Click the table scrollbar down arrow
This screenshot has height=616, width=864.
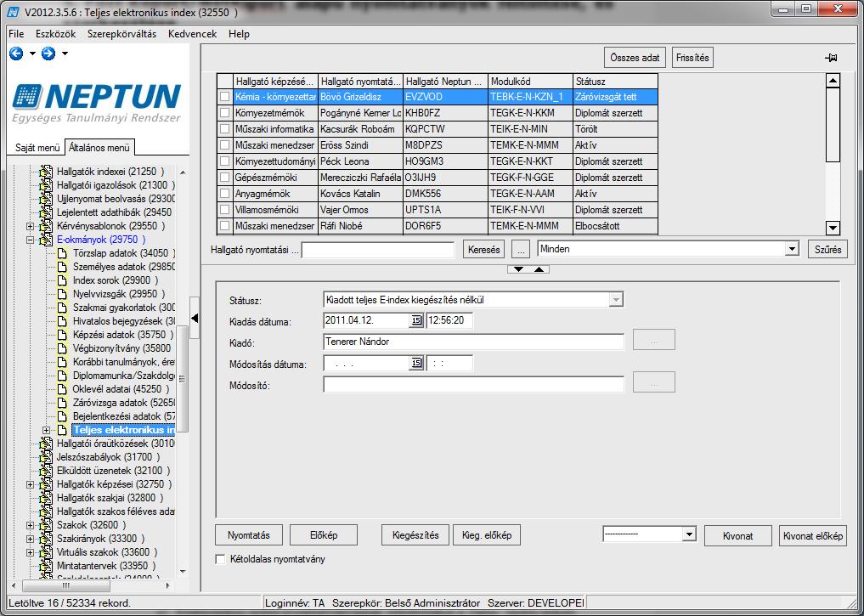[833, 228]
